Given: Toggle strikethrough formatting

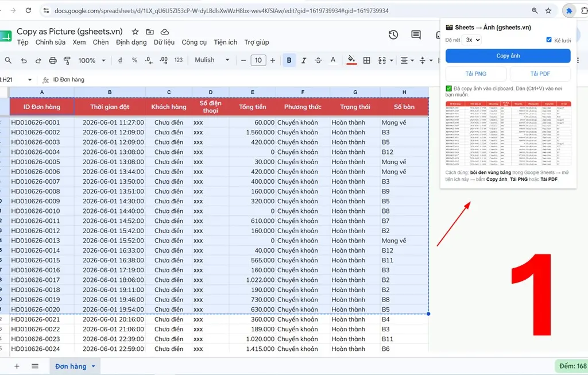Looking at the screenshot, I should [318, 60].
